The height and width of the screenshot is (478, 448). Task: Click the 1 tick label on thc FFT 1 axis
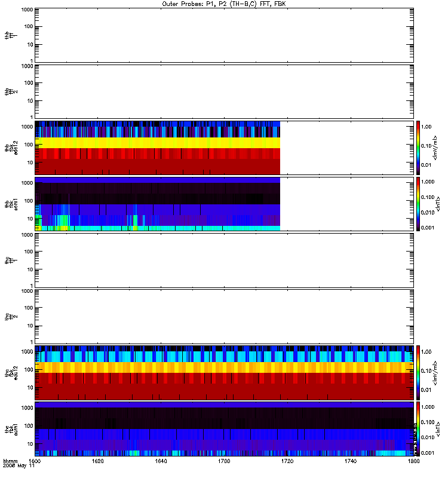pos(32,286)
